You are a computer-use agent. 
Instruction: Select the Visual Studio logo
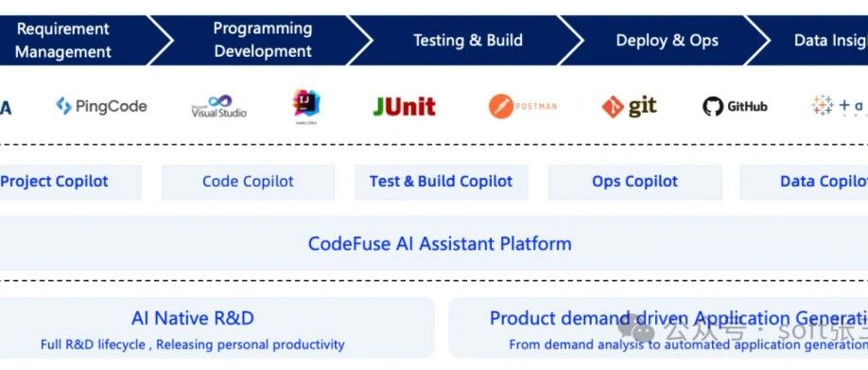click(x=219, y=106)
